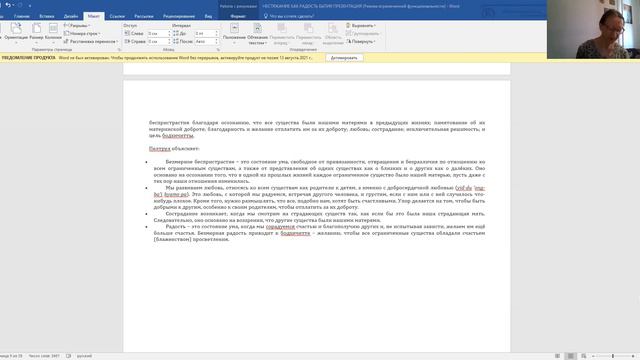
Task: Adjust Spacing After stepper arrows
Action: pyautogui.click(x=217, y=41)
